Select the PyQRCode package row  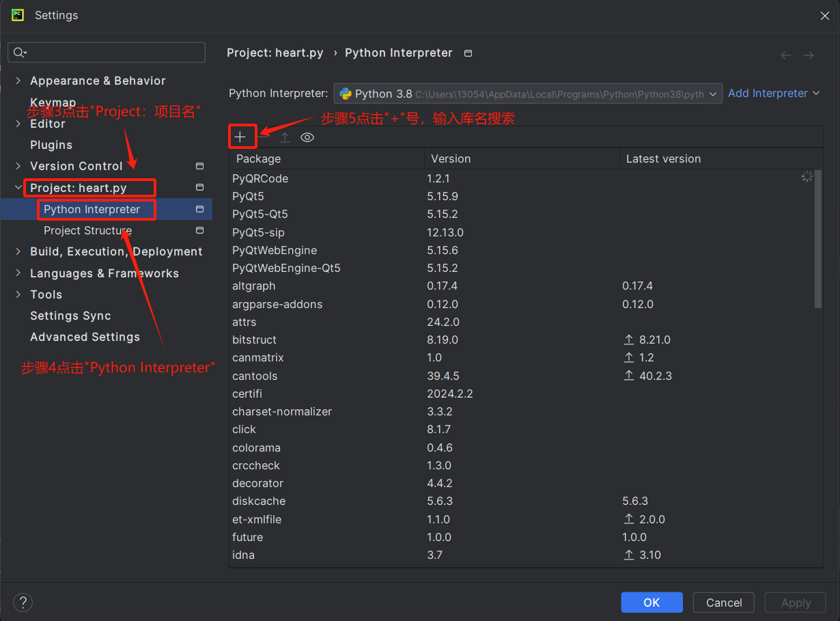tap(522, 178)
